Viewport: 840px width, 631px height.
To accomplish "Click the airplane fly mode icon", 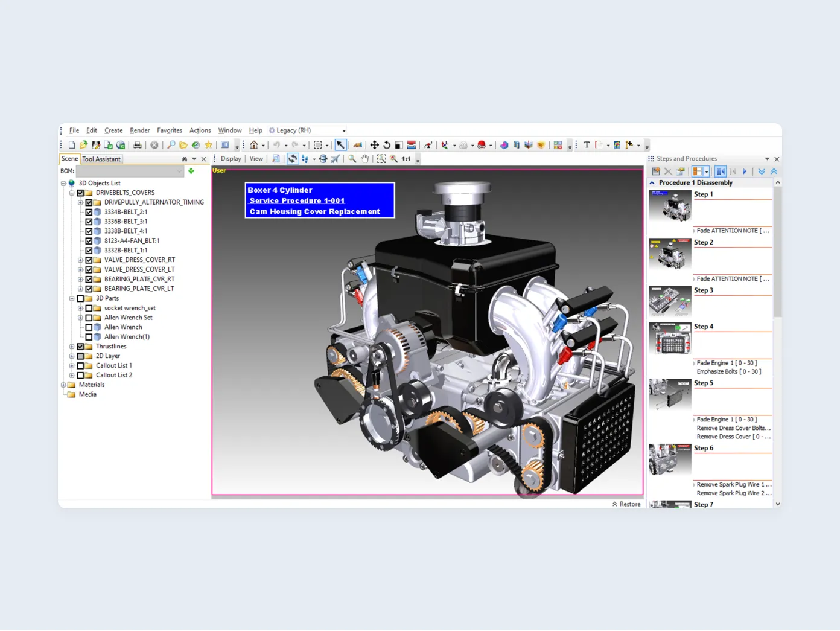I will [x=335, y=159].
